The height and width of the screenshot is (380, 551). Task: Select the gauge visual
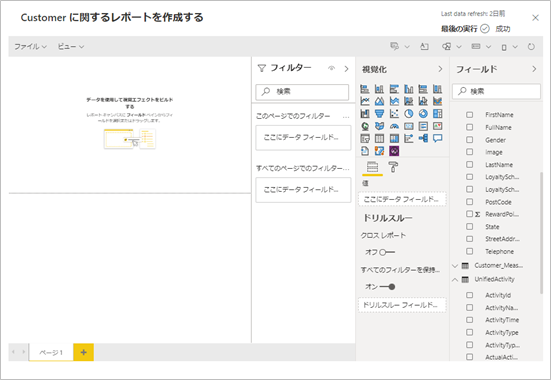pyautogui.click(x=394, y=126)
